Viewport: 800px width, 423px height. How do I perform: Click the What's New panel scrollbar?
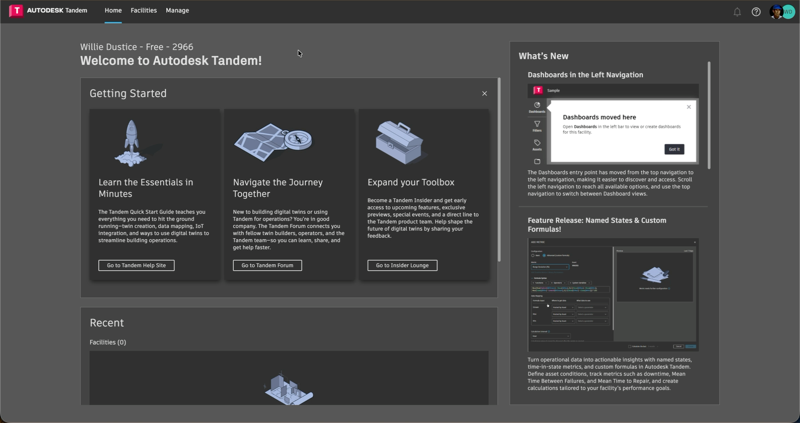[x=709, y=115]
